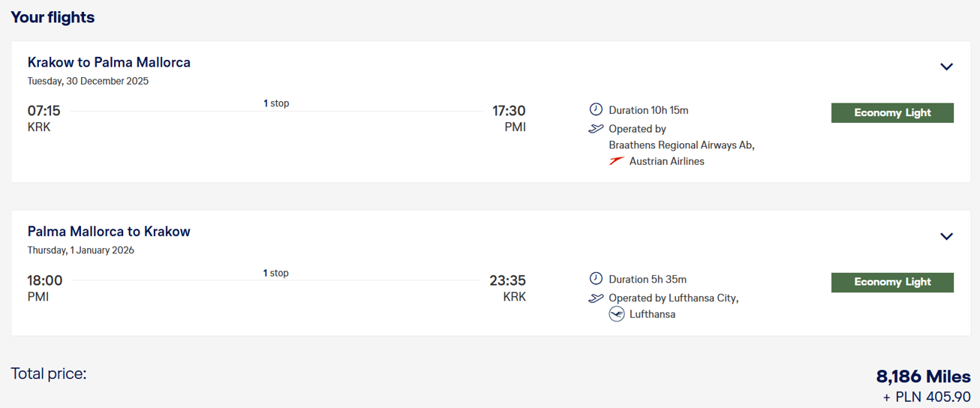This screenshot has height=408, width=980.
Task: Click the airplane icon next to Braathens operator
Action: (596, 129)
